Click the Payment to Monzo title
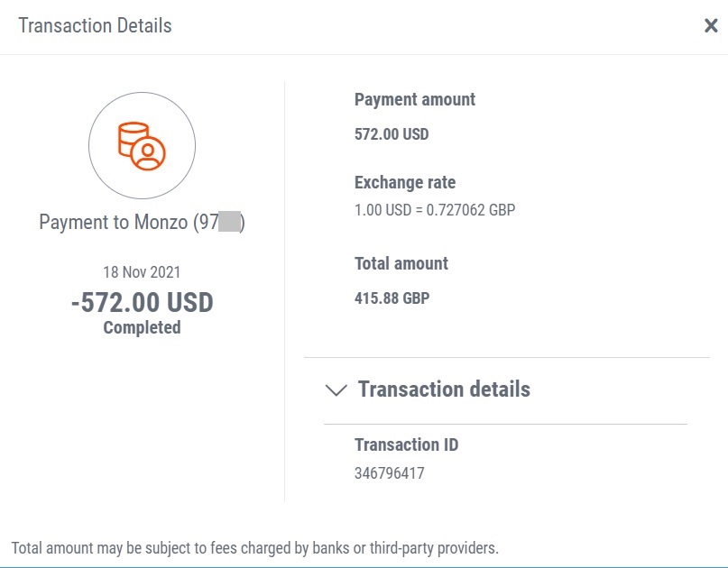The width and height of the screenshot is (728, 568). pos(142,223)
